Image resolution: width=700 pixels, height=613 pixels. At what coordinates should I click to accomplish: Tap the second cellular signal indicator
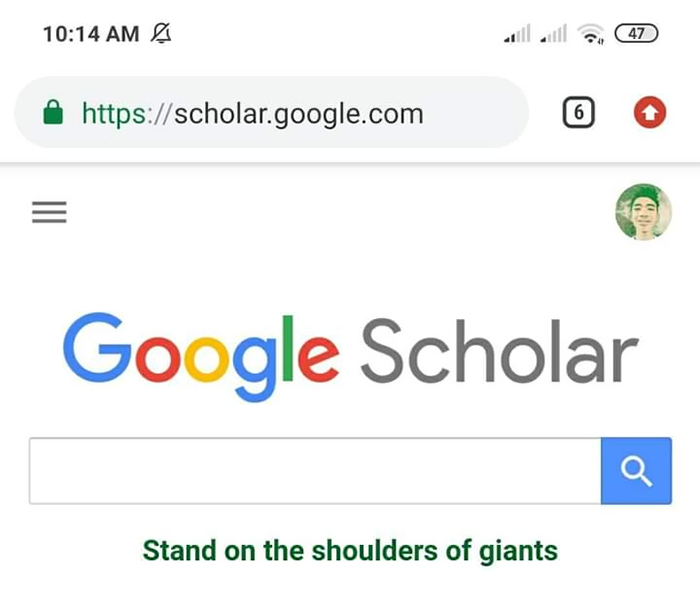click(x=553, y=35)
